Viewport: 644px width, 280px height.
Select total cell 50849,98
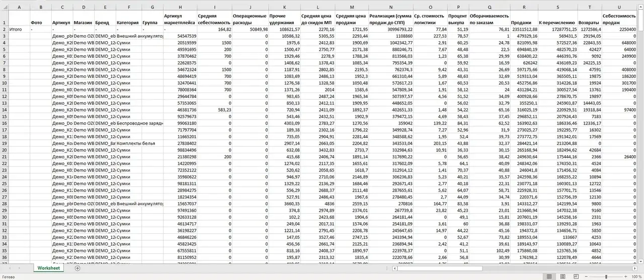pyautogui.click(x=250, y=30)
